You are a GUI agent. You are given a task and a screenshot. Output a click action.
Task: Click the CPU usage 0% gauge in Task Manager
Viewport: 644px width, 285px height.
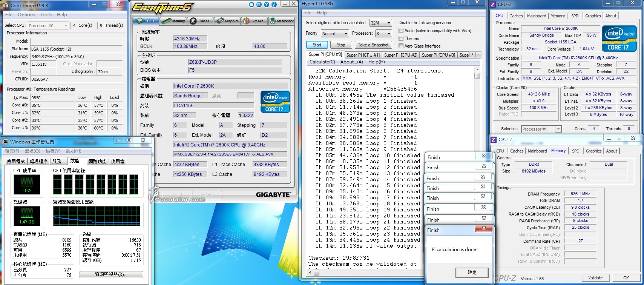tap(27, 185)
